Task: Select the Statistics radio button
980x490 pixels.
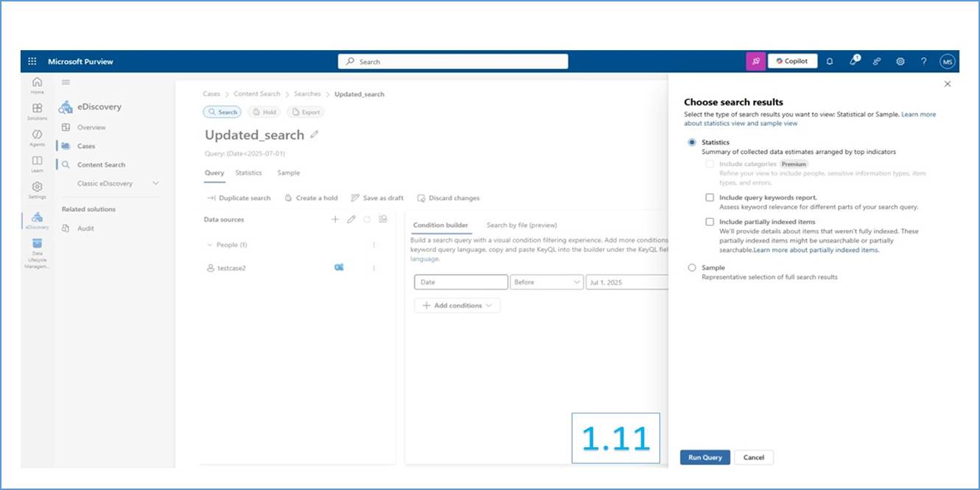Action: tap(692, 142)
